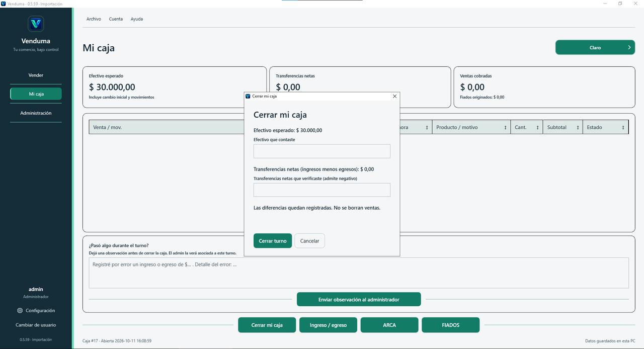644x349 pixels.
Task: Click the Venduma icon in dialog title bar
Action: (x=248, y=96)
